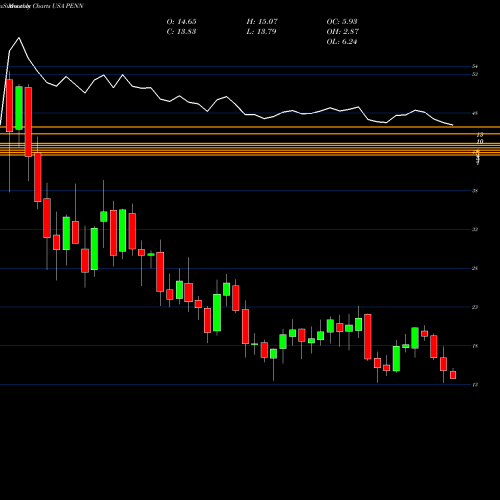Click the price axis label '52'
The height and width of the screenshot is (500, 500).
point(475,74)
